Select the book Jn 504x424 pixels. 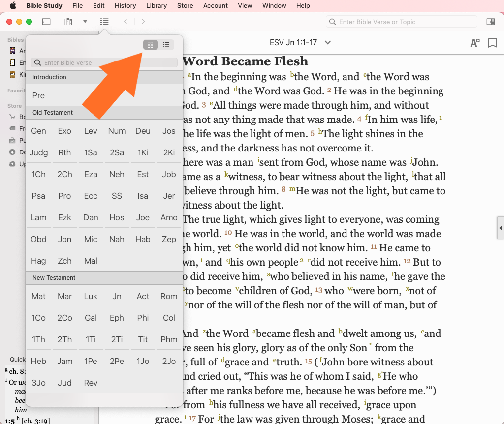117,296
